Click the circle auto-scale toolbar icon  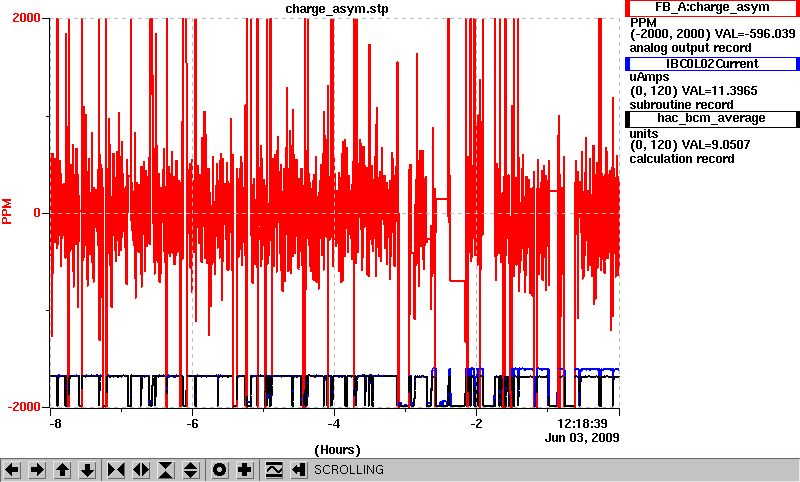pos(219,470)
